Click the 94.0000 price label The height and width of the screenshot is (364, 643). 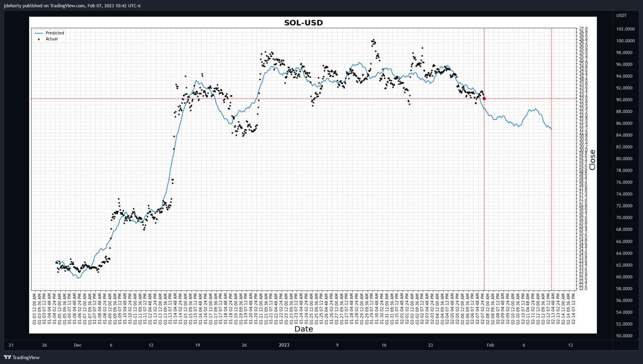pos(624,76)
